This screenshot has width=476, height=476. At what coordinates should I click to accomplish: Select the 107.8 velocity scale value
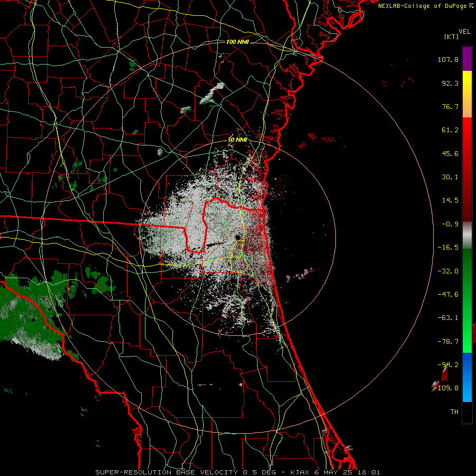[448, 59]
